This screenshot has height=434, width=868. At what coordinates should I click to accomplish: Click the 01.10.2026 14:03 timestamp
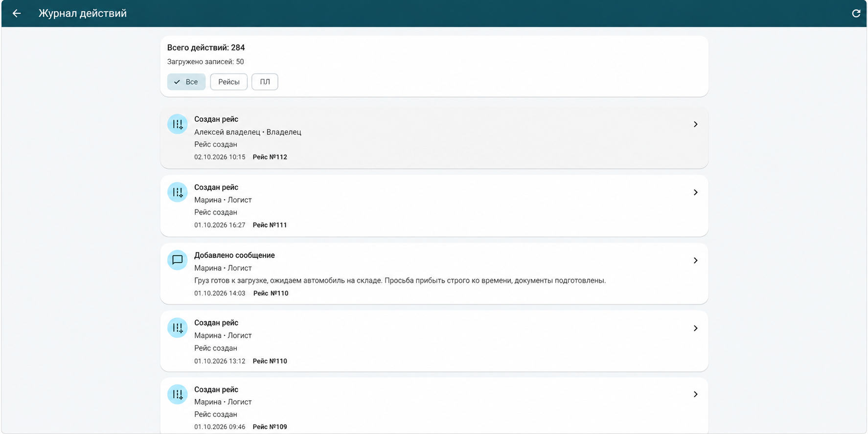220,293
